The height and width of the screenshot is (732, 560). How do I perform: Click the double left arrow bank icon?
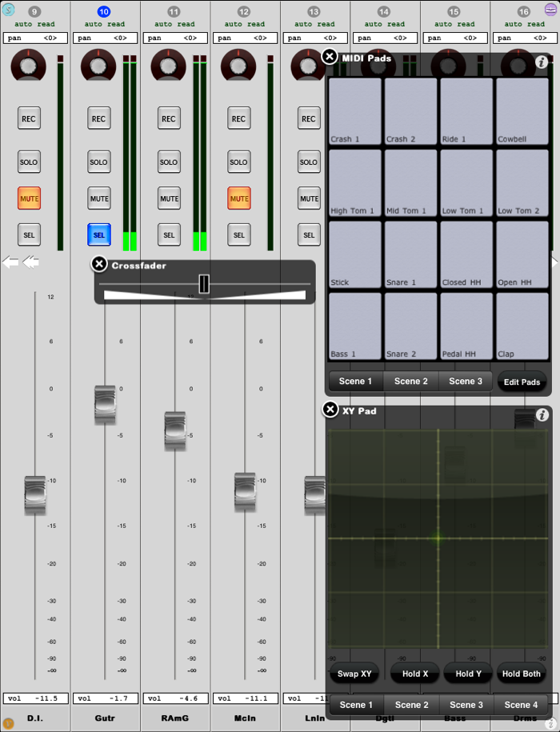tap(30, 262)
